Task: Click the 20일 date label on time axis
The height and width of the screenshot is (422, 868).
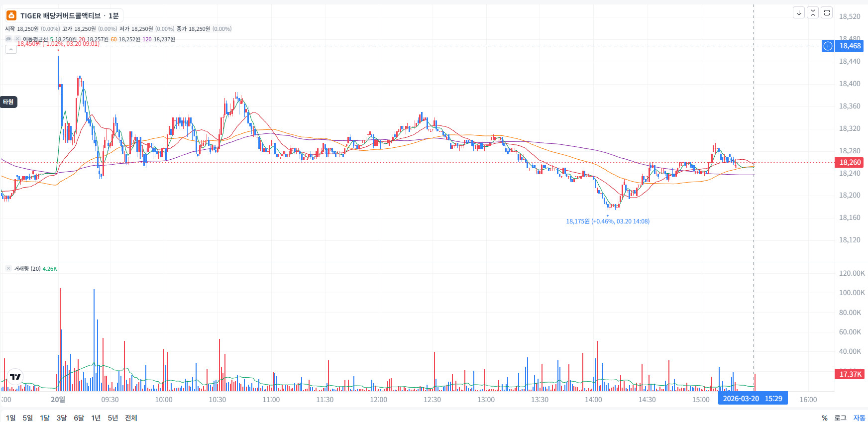Action: point(58,399)
